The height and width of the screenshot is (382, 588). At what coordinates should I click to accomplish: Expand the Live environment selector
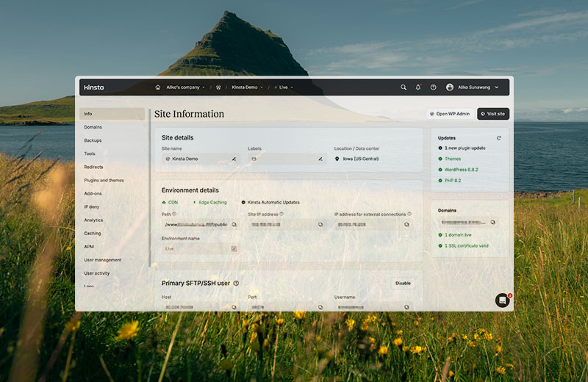click(x=285, y=87)
